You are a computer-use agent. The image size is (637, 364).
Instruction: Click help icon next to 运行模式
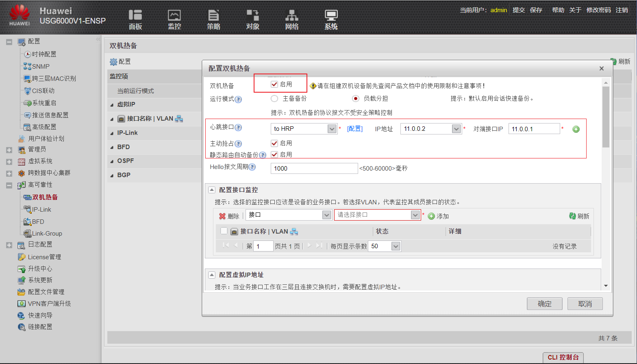(x=238, y=99)
